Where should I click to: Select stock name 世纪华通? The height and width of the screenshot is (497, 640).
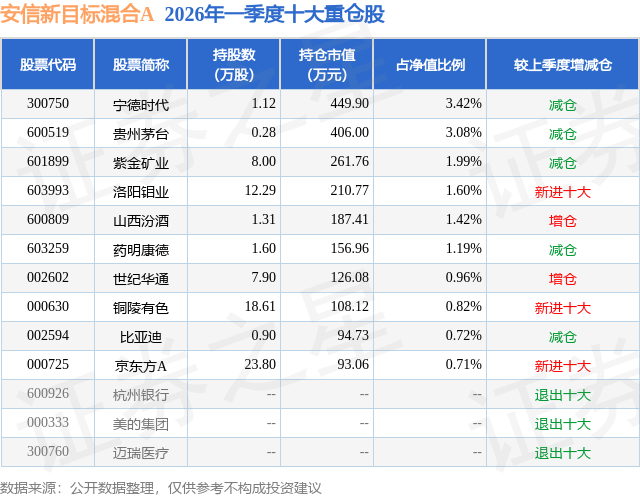pos(141,279)
